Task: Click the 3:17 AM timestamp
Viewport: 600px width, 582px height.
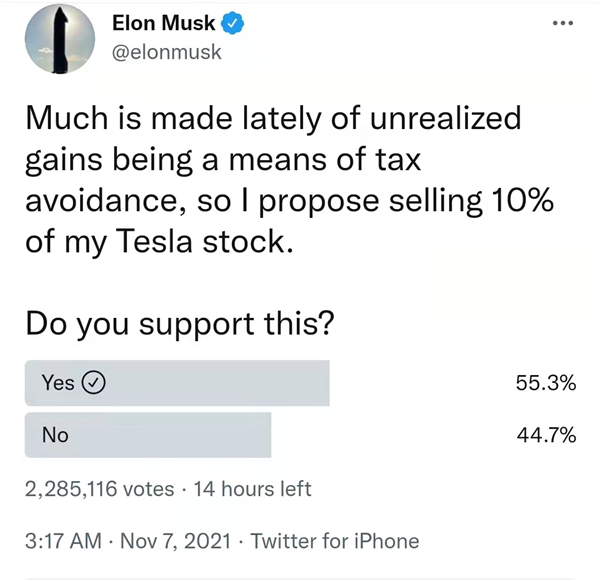Action: (x=64, y=541)
